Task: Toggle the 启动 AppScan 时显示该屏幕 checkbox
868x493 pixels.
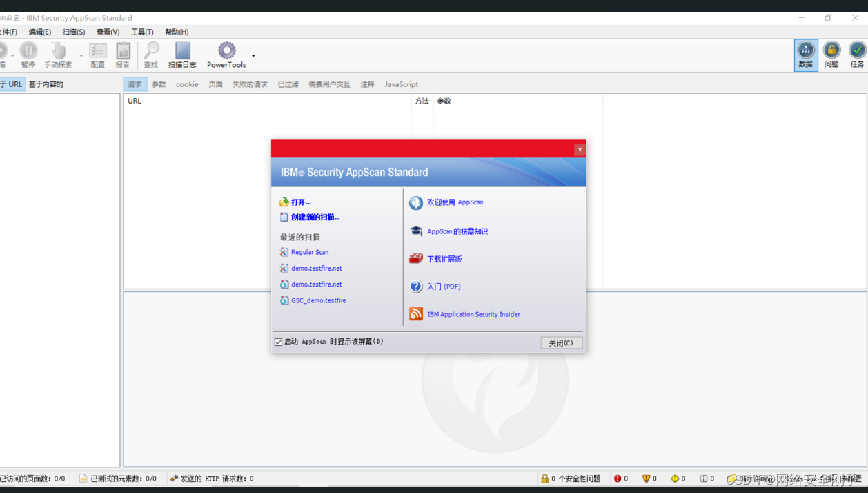Action: [278, 342]
